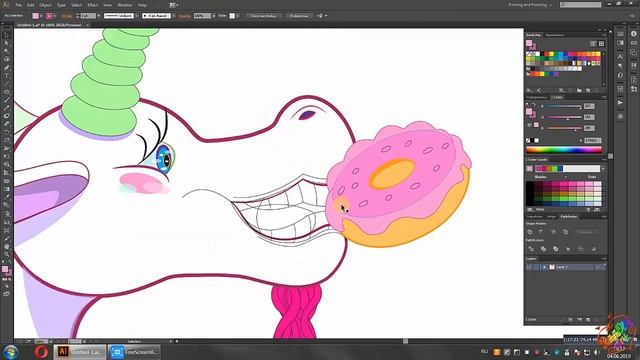Open the Uniform variable width profile dropdown
This screenshot has height=360, width=640.
[x=136, y=16]
